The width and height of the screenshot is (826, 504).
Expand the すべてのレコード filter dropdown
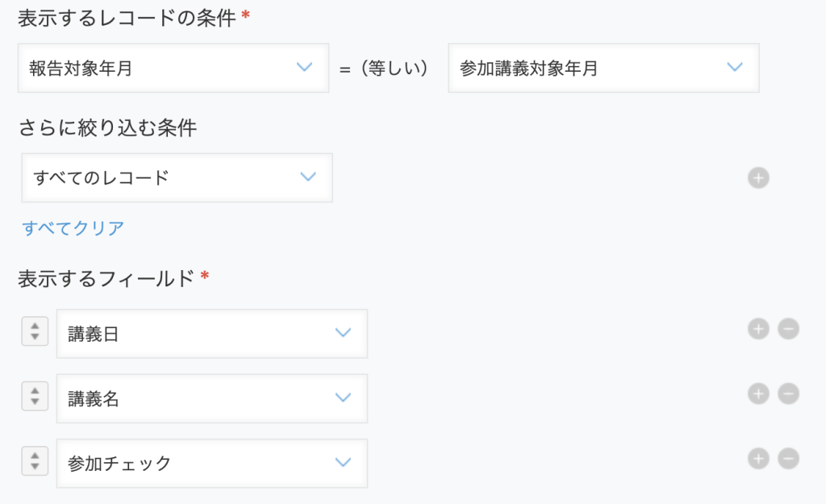click(177, 178)
